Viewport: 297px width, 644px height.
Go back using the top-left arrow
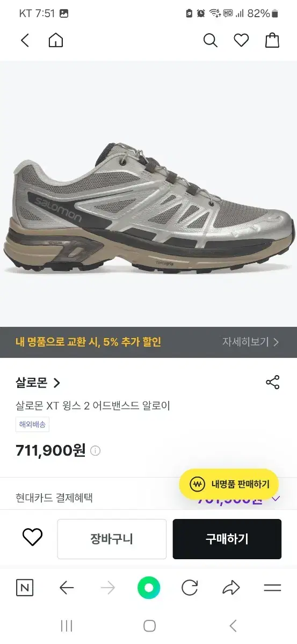coord(25,40)
